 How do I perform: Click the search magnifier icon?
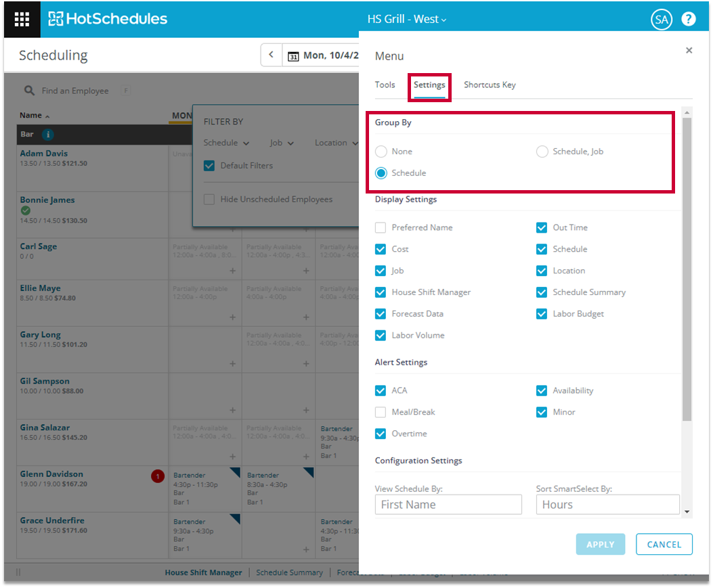[30, 91]
